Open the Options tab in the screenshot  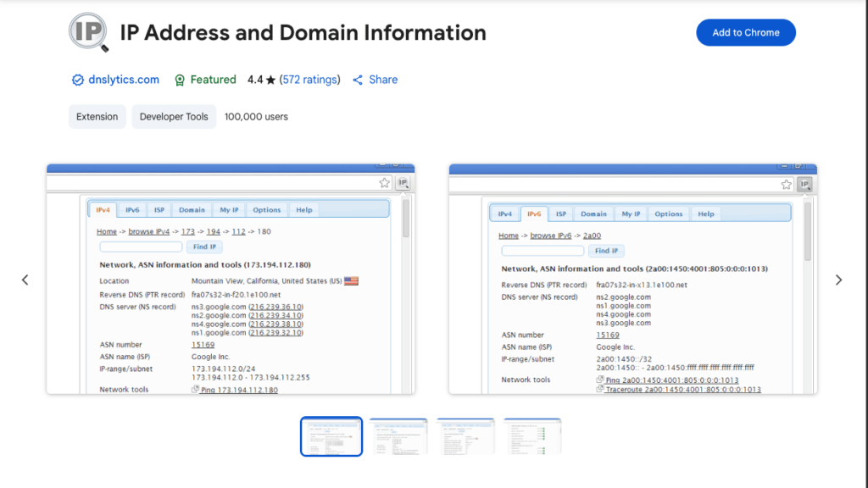pos(267,209)
